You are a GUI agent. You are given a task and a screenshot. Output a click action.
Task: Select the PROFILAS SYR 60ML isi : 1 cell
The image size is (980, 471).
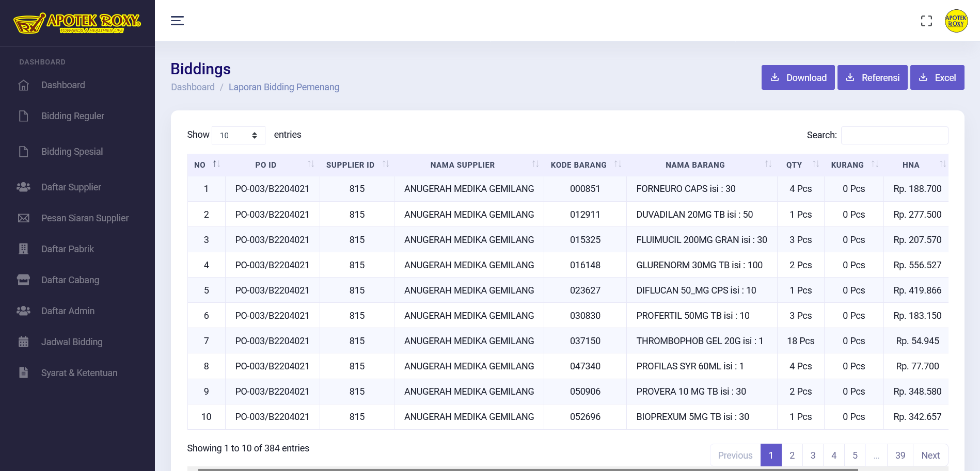pos(702,366)
